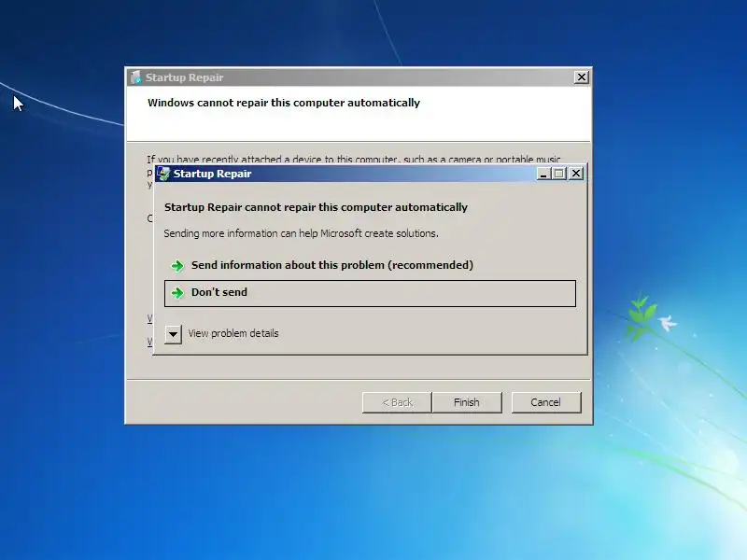Maximize the front Startup Repair dialog
747x560 pixels.
pos(559,174)
